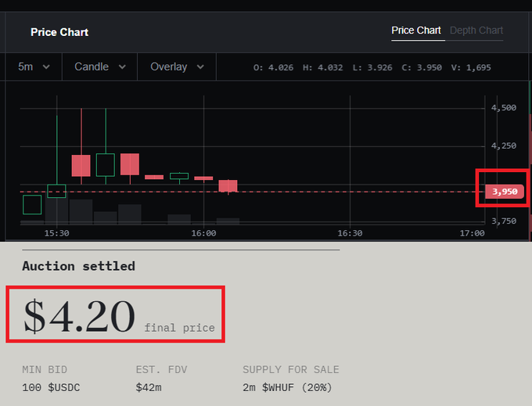Screen dimensions: 532x406
Task: Click the 100 $USDC min bid value
Action: point(51,388)
